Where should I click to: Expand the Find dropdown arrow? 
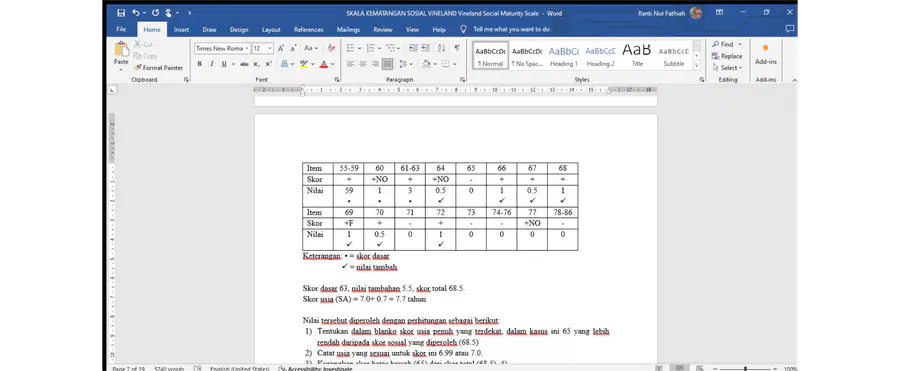(x=739, y=44)
